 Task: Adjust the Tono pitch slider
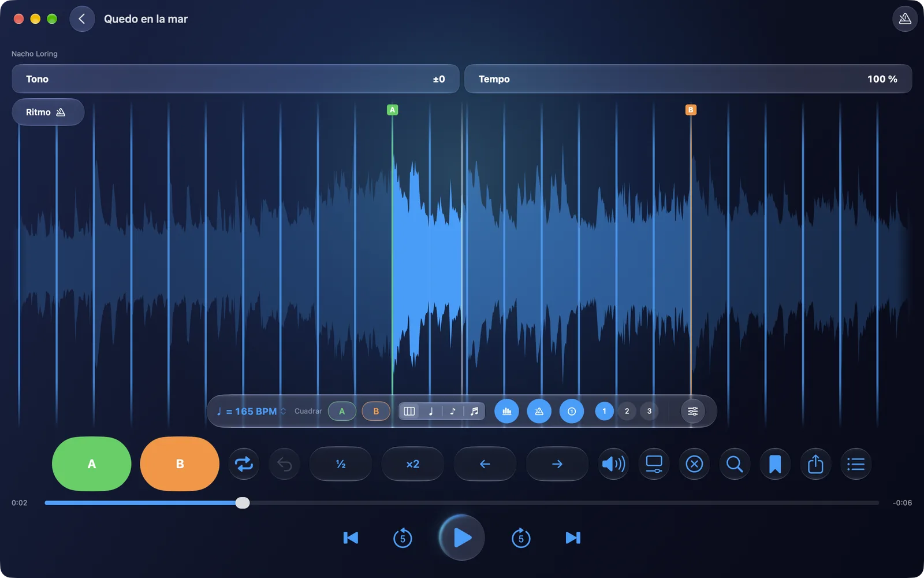236,79
